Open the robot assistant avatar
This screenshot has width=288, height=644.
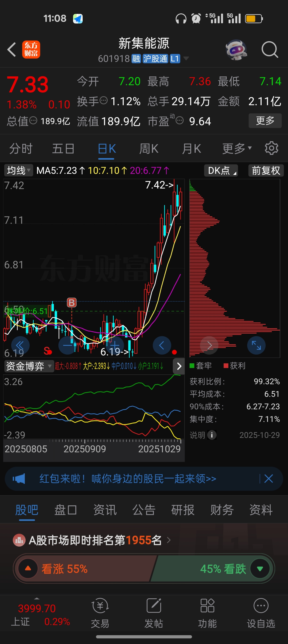236,50
